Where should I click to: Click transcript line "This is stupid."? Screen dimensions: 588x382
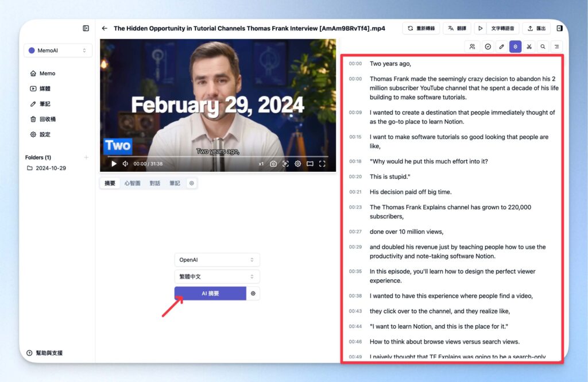pos(390,176)
